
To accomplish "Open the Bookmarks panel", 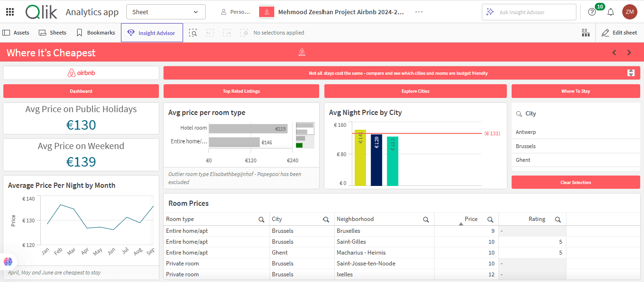I will tap(96, 33).
